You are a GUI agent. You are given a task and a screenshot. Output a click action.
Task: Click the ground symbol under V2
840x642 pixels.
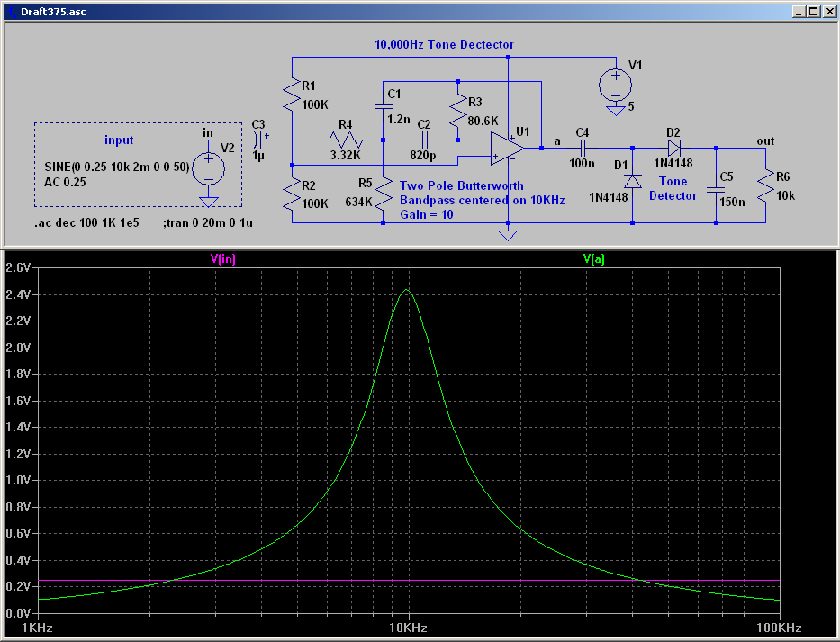point(208,202)
